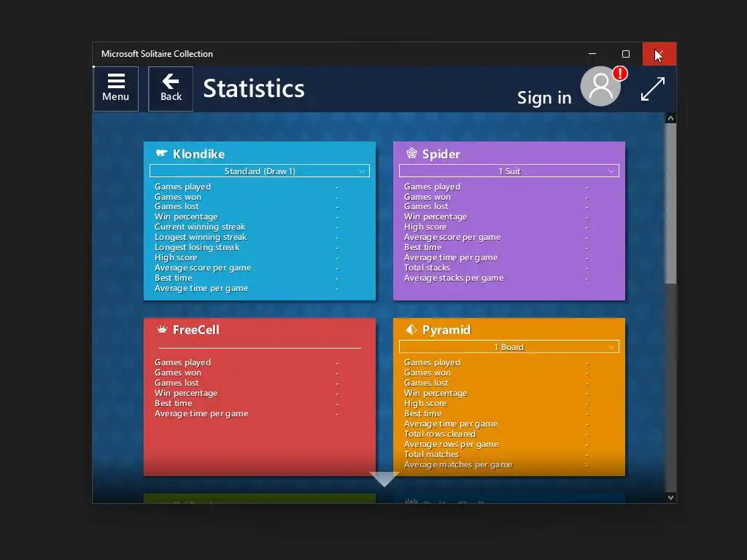
Task: Minimize the Solitaire Collection window
Action: click(592, 54)
